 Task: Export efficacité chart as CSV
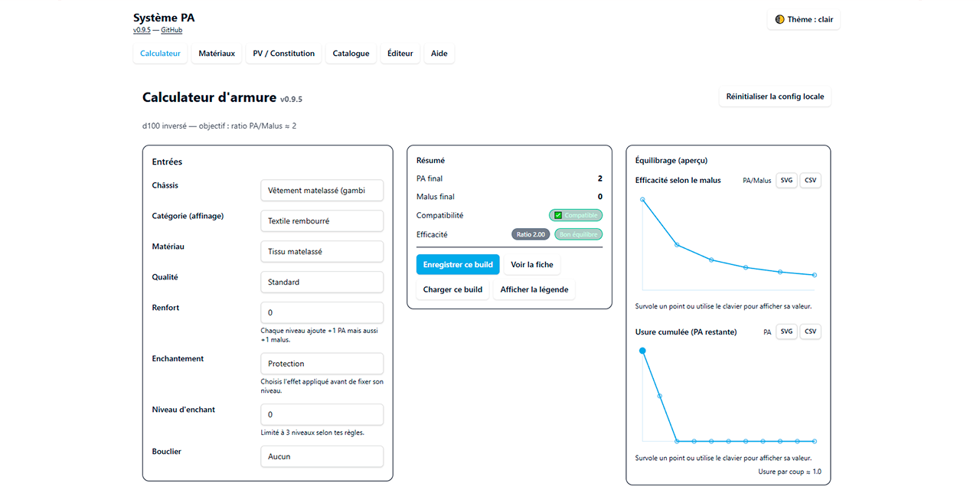pyautogui.click(x=811, y=181)
